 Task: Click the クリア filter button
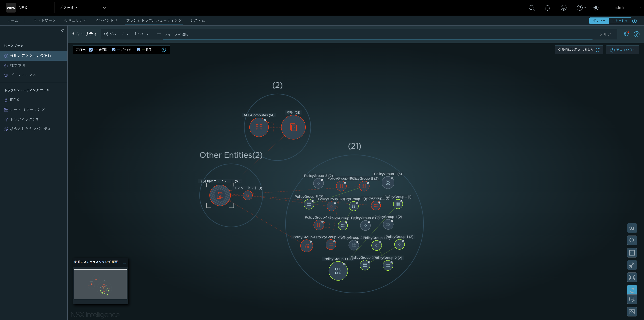click(x=605, y=34)
